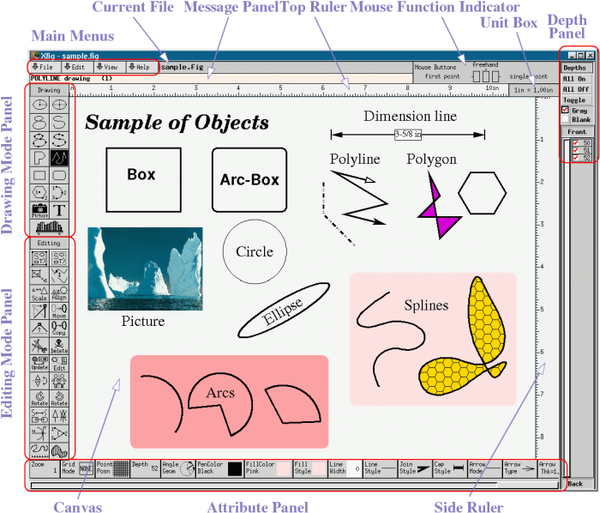Viewport: 600px width, 513px height.
Task: Select the Text tool icon
Action: coord(61,209)
